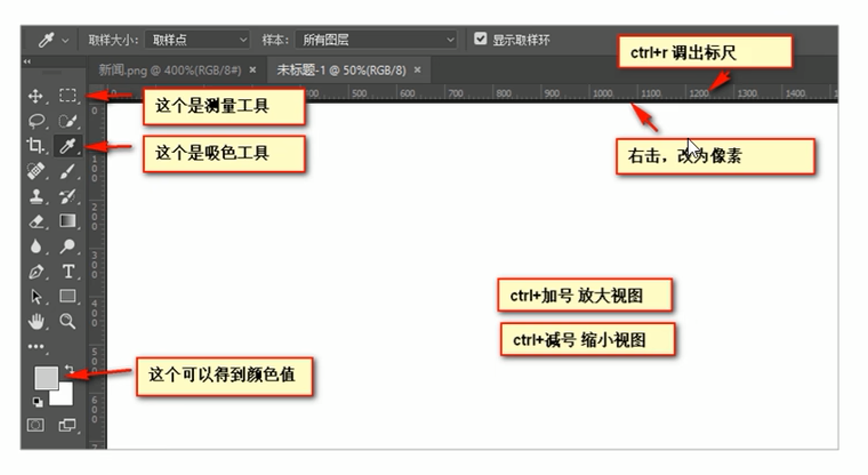The width and height of the screenshot is (868, 475).
Task: Swap foreground and background colors
Action: pyautogui.click(x=69, y=369)
